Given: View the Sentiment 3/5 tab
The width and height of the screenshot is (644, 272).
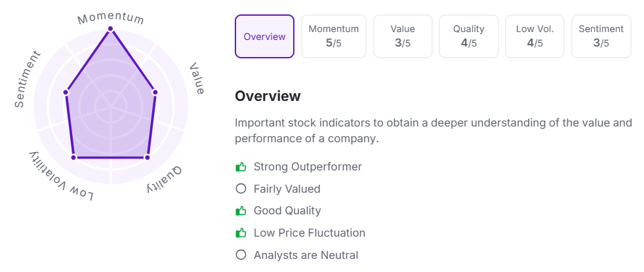Looking at the screenshot, I should pos(601,37).
